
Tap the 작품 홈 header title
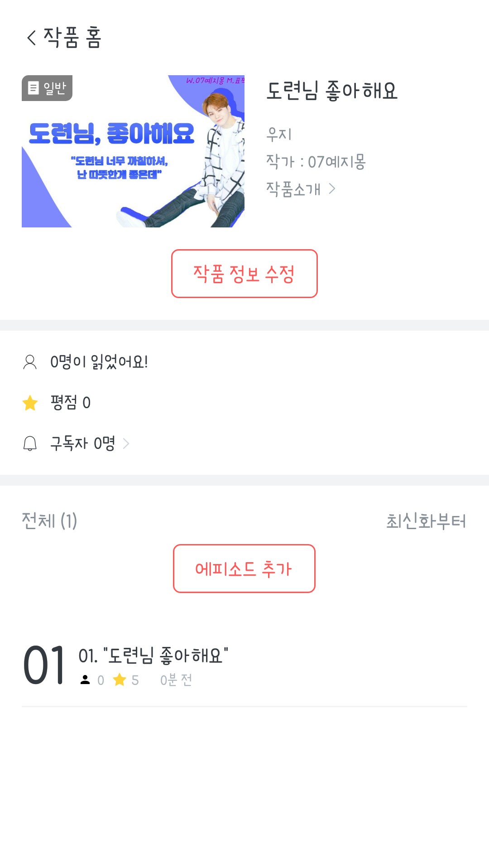coord(72,38)
